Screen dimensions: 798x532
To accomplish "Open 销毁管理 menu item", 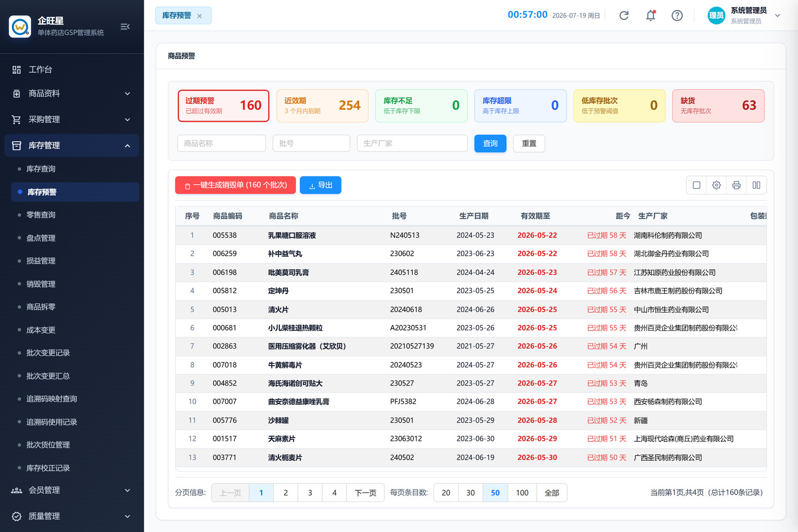I will point(75,284).
